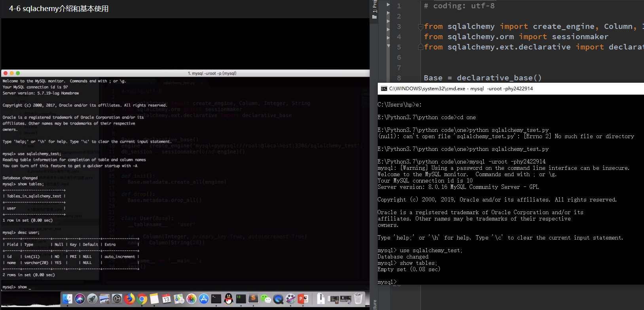This screenshot has height=310, width=644.
Task: Click 'Your MySQL connection id is 97' line
Action: (x=35, y=87)
